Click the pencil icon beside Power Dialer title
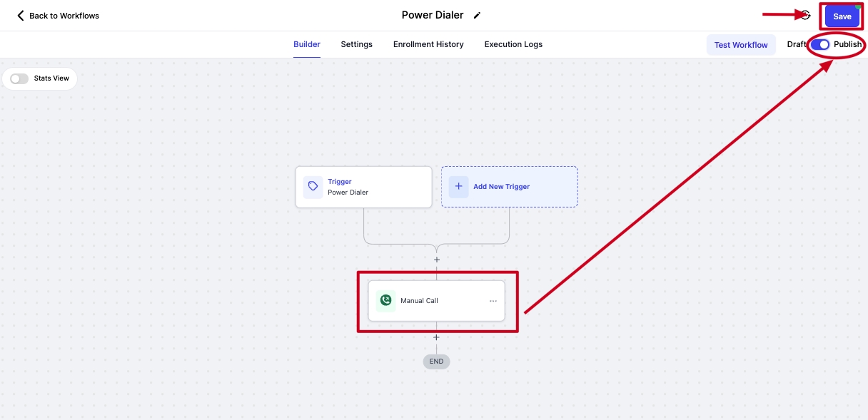Viewport: 868px width, 420px height. [477, 16]
